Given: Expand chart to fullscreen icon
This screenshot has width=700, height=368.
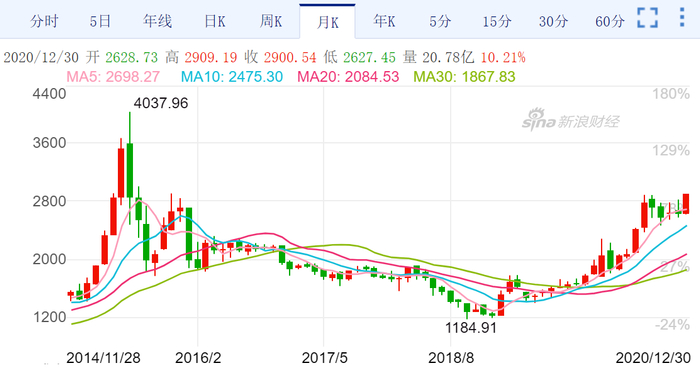Looking at the screenshot, I should pos(647,18).
